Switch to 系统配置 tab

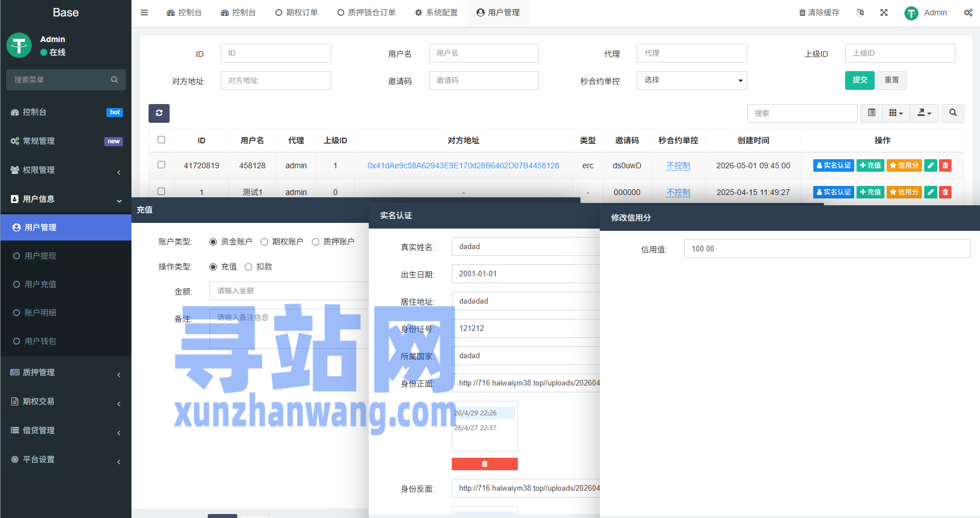[436, 13]
